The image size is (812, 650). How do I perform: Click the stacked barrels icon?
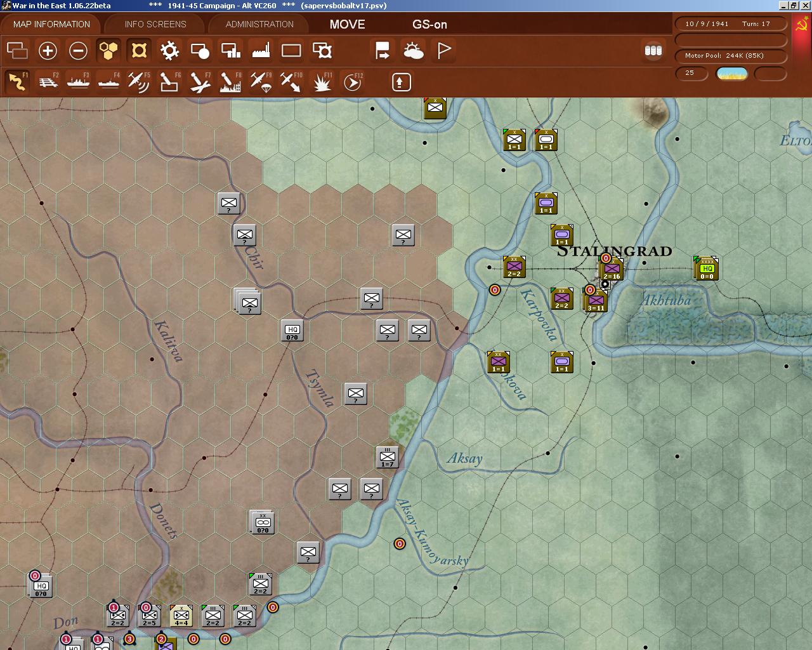[653, 50]
